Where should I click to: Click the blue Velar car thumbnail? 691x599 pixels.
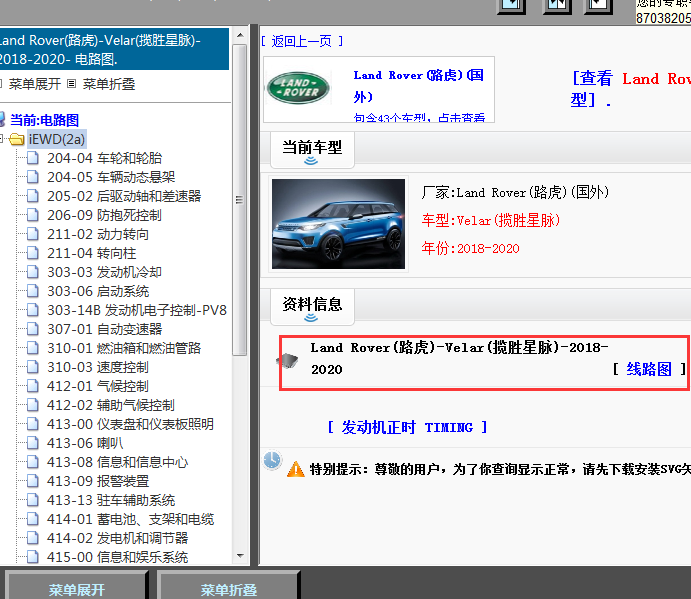[x=338, y=223]
